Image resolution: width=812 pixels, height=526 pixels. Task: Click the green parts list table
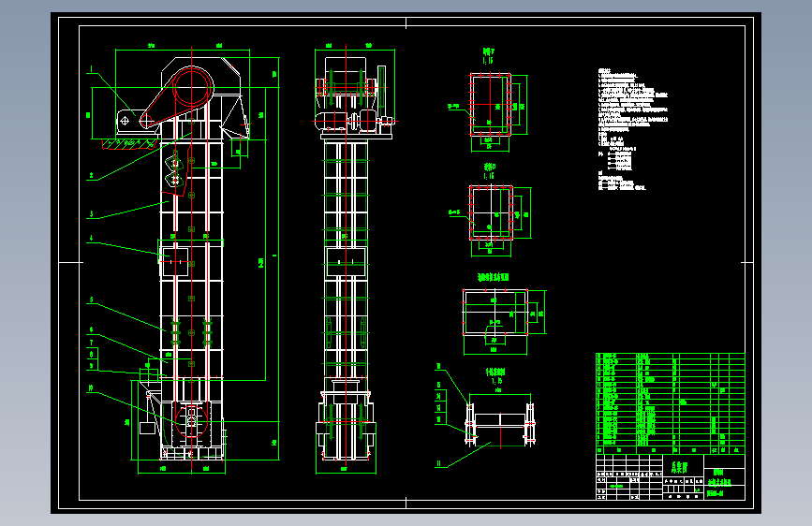670,403
